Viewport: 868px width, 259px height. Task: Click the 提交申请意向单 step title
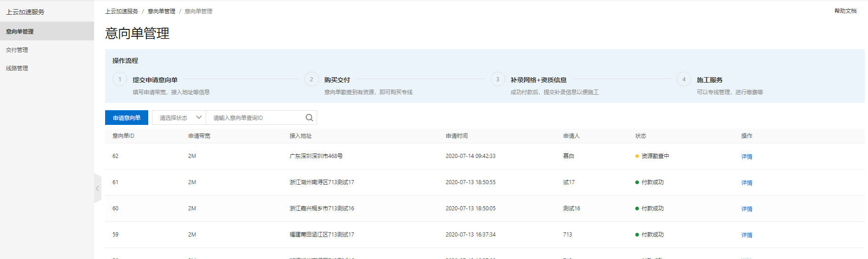pyautogui.click(x=155, y=79)
